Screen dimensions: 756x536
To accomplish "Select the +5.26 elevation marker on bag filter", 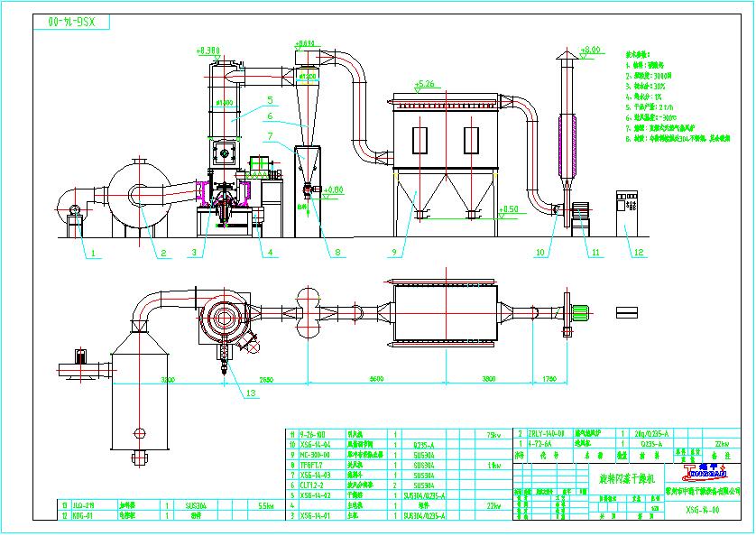I will click(x=424, y=86).
